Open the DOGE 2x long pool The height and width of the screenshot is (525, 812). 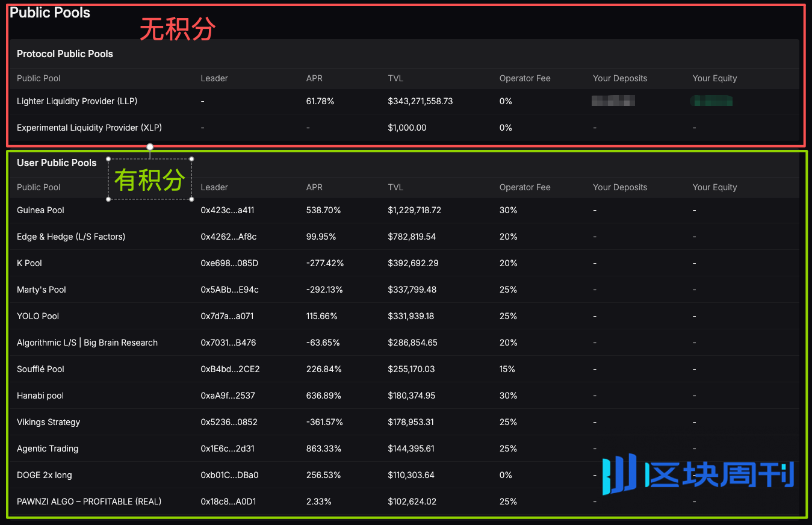pyautogui.click(x=44, y=475)
